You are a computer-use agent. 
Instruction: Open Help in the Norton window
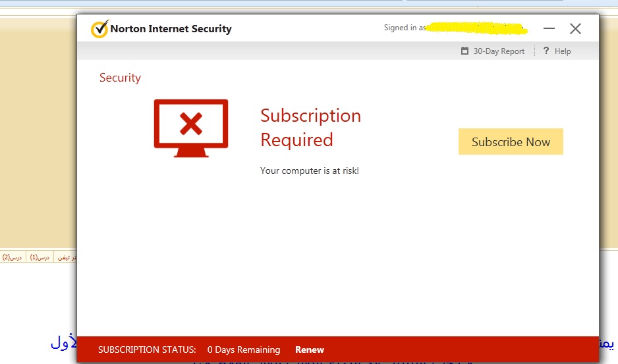563,51
